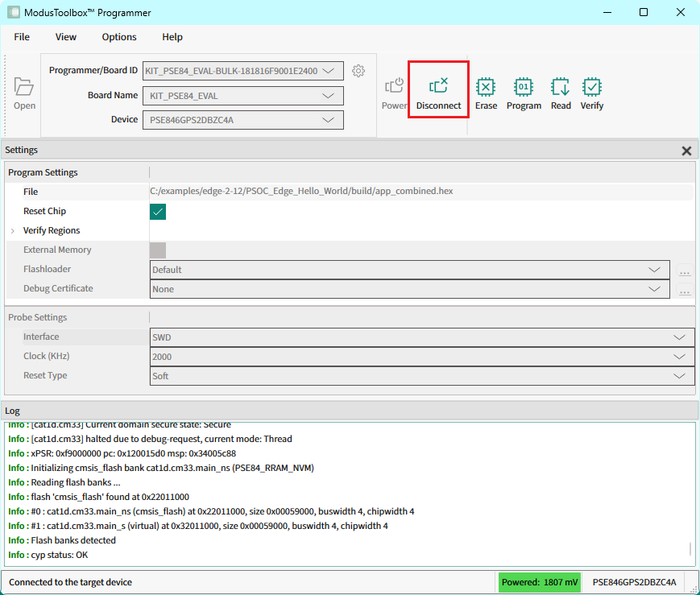This screenshot has width=700, height=595.
Task: Browse for a Flashloader file
Action: (685, 271)
